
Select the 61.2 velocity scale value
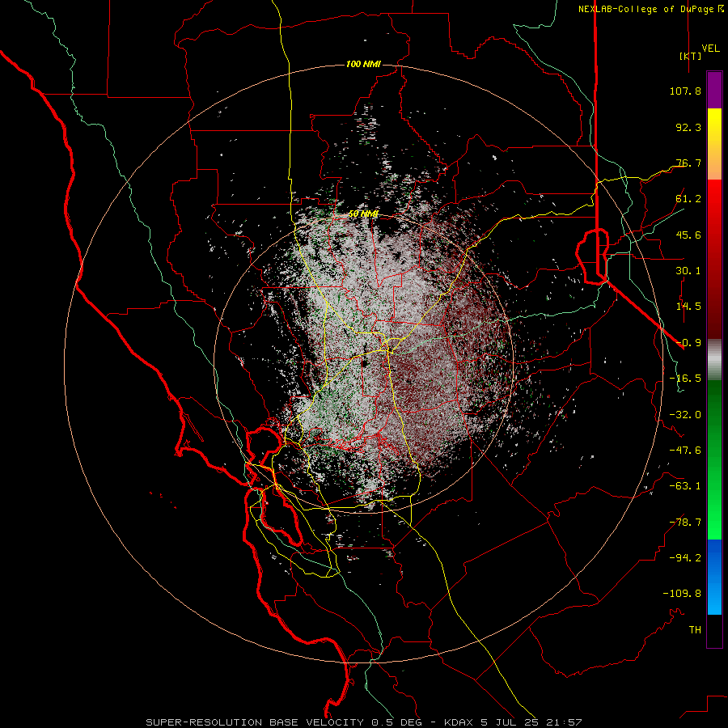pos(688,199)
